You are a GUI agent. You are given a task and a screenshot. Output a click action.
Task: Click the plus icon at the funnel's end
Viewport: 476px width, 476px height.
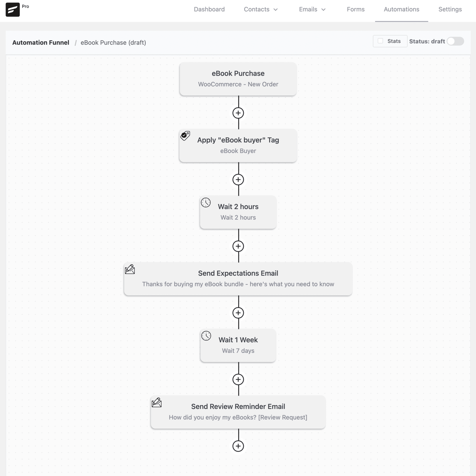coord(238,446)
